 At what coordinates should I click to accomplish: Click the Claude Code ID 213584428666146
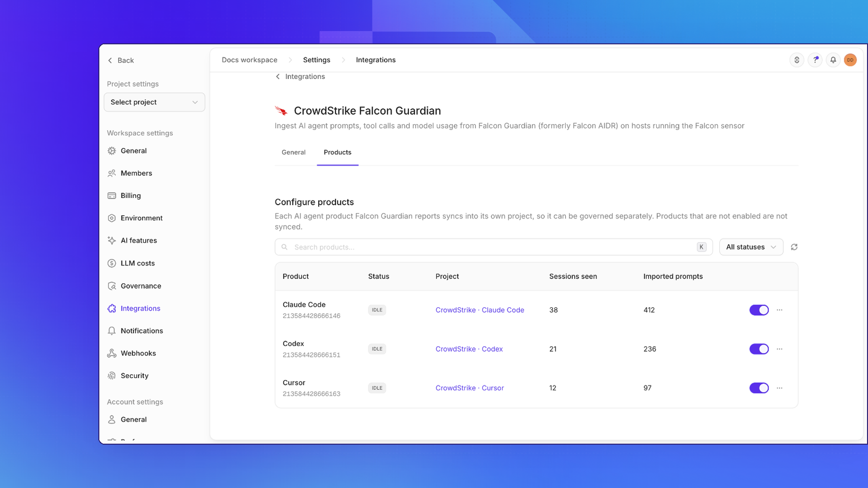pyautogui.click(x=312, y=316)
